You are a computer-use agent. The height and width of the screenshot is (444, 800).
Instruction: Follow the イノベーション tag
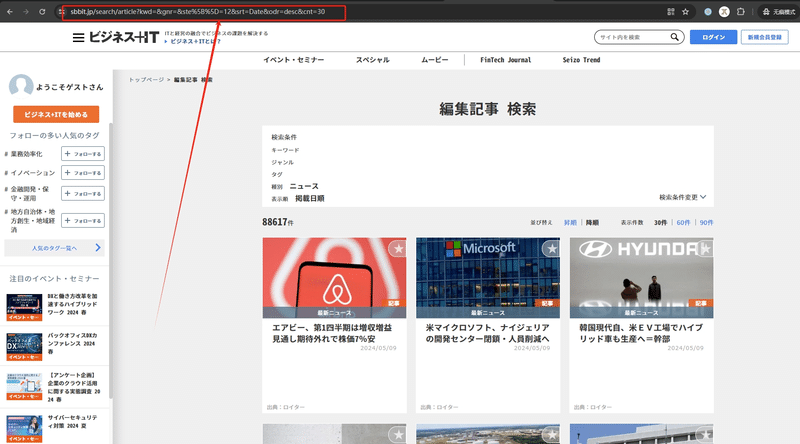[83, 172]
